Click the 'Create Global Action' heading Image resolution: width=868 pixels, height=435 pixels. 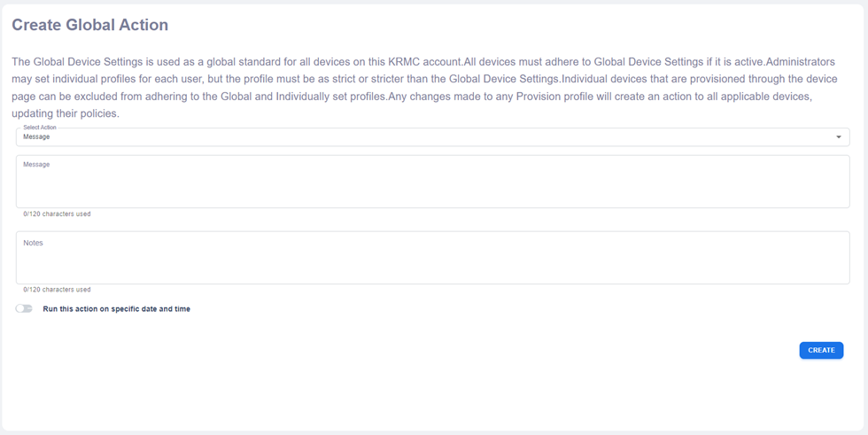89,25
